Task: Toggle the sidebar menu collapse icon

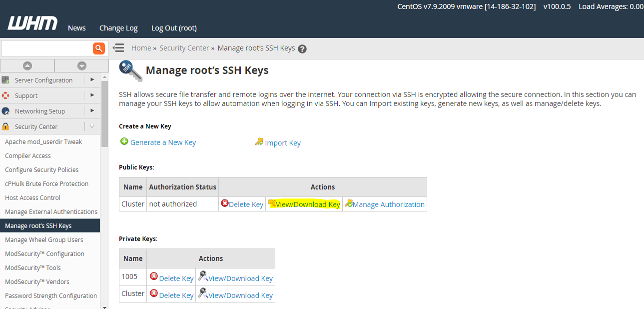Action: pyautogui.click(x=118, y=48)
